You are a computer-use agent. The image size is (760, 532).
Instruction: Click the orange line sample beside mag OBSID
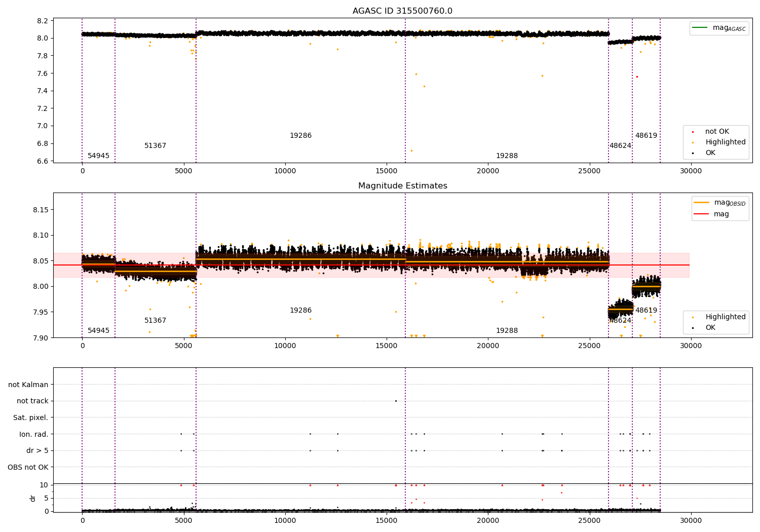[x=702, y=203]
